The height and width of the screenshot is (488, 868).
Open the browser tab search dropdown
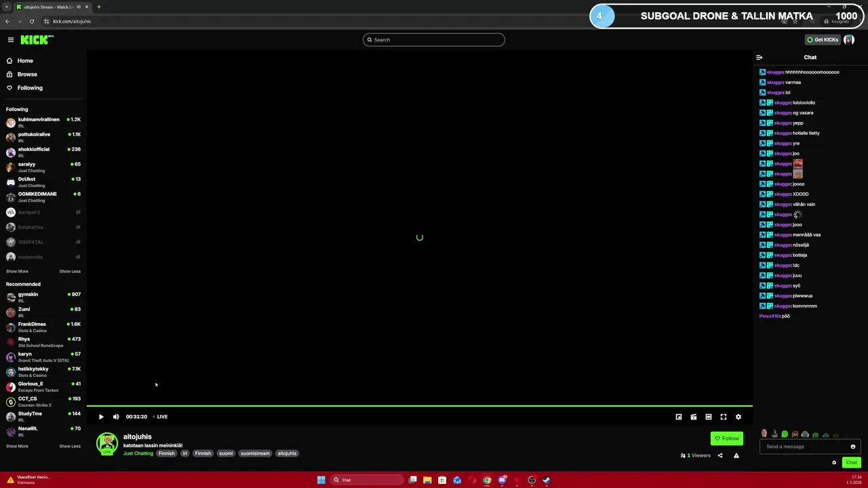point(7,7)
